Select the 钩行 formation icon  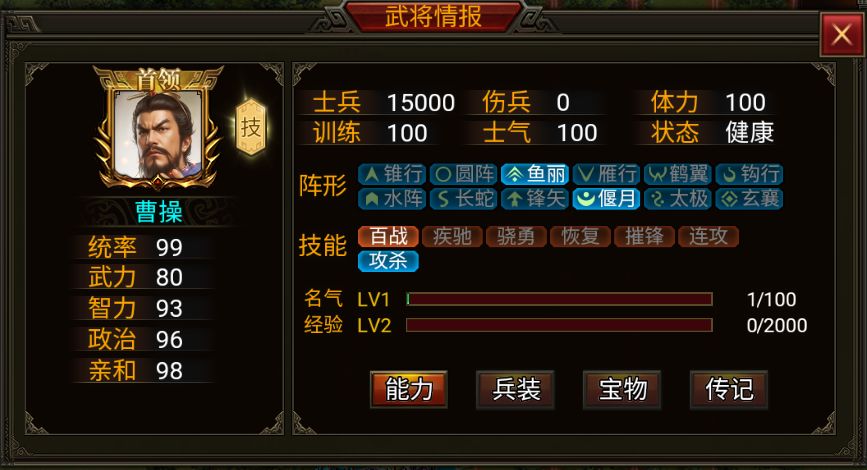coord(749,174)
